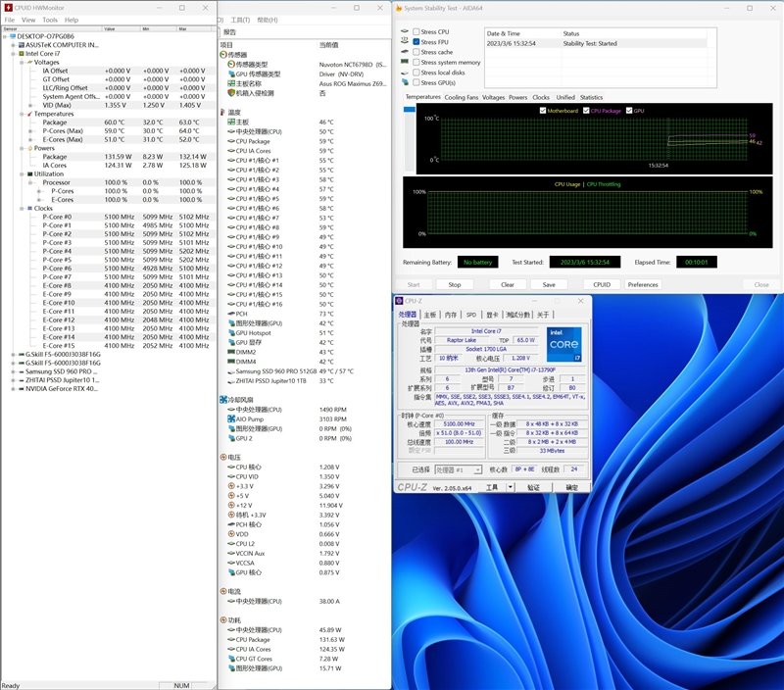Click the Save button in Stability Test
The width and height of the screenshot is (784, 690).
point(549,284)
